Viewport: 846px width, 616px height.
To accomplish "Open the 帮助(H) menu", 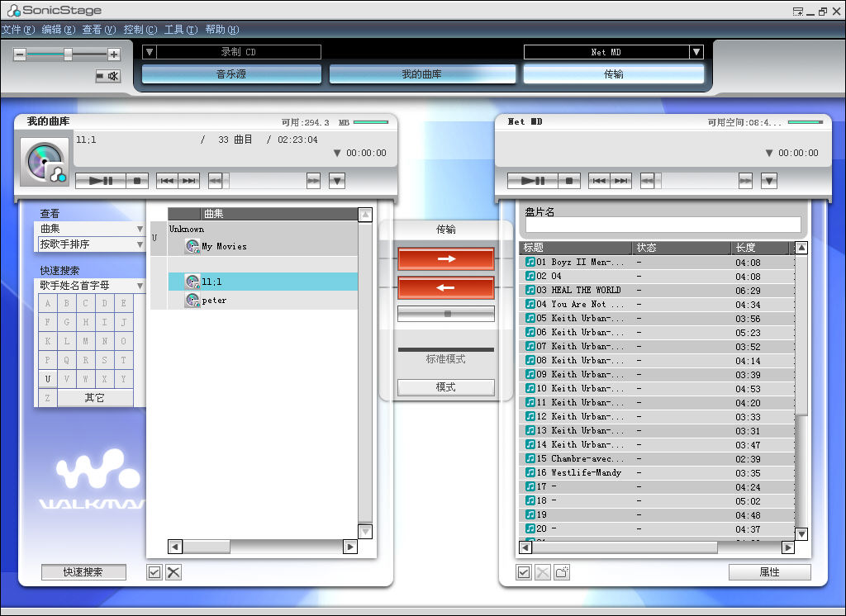I will coord(222,30).
